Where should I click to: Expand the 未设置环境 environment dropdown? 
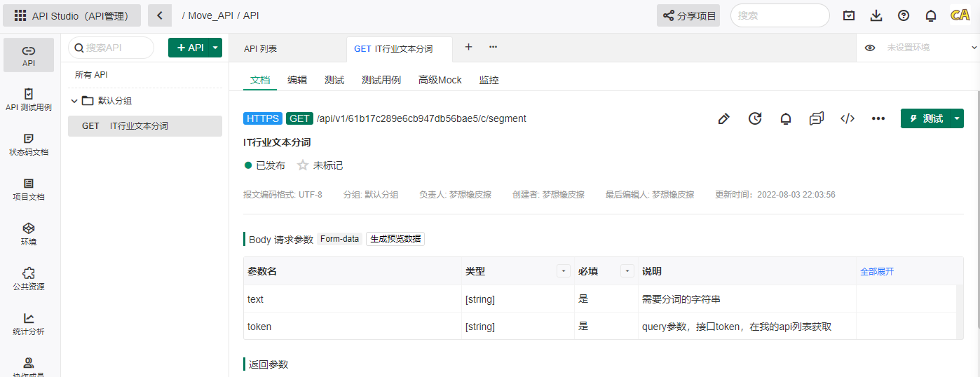(973, 48)
